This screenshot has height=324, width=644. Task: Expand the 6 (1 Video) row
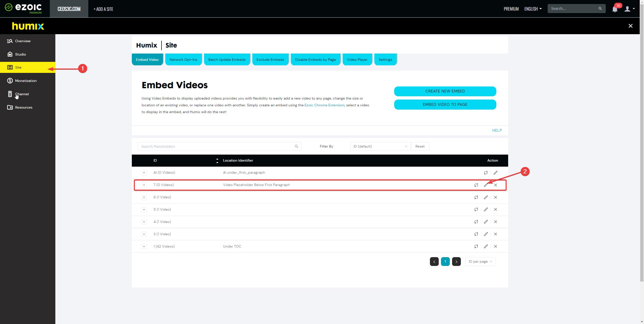click(144, 197)
